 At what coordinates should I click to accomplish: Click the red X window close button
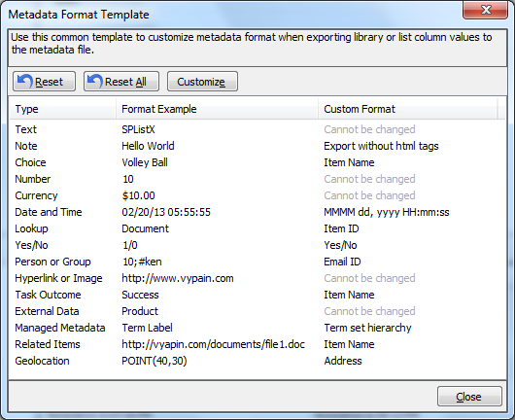click(485, 10)
